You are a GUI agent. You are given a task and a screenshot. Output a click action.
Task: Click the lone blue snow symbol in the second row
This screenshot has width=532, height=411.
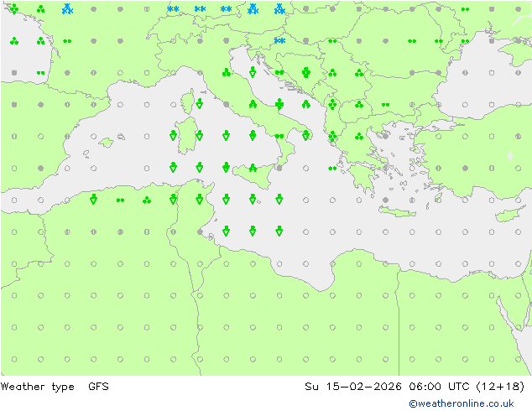(x=279, y=41)
